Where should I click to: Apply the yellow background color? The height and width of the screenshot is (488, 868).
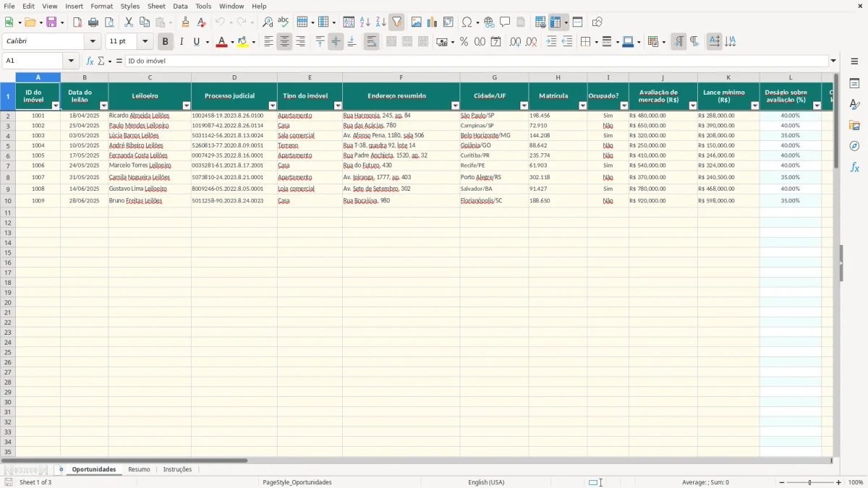(x=242, y=42)
